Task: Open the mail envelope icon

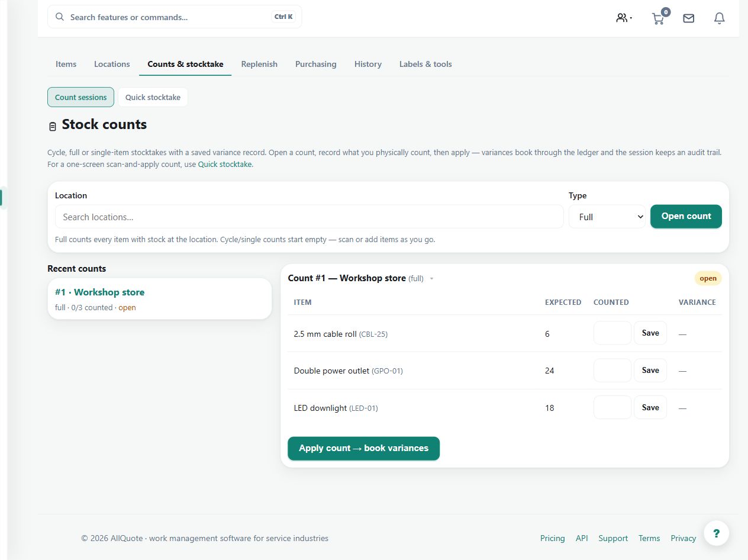Action: (x=688, y=18)
